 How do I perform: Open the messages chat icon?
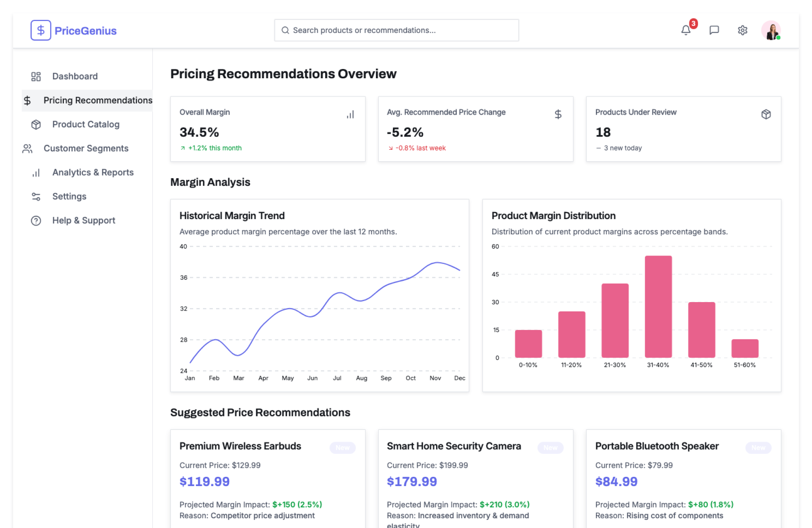[x=714, y=30]
